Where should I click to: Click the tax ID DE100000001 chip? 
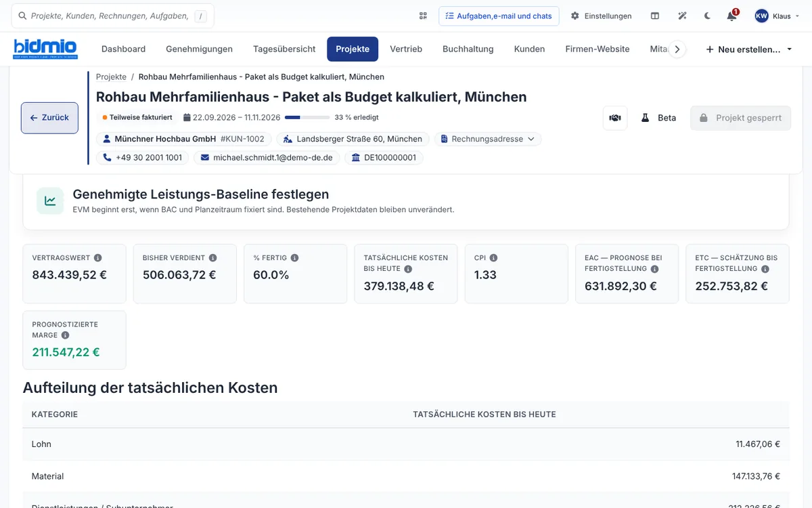click(x=384, y=158)
